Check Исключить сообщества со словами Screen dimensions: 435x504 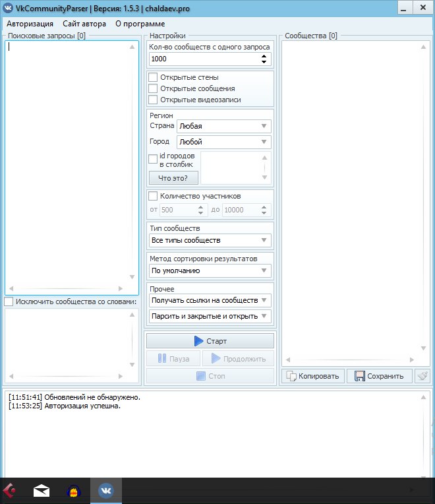(x=9, y=301)
